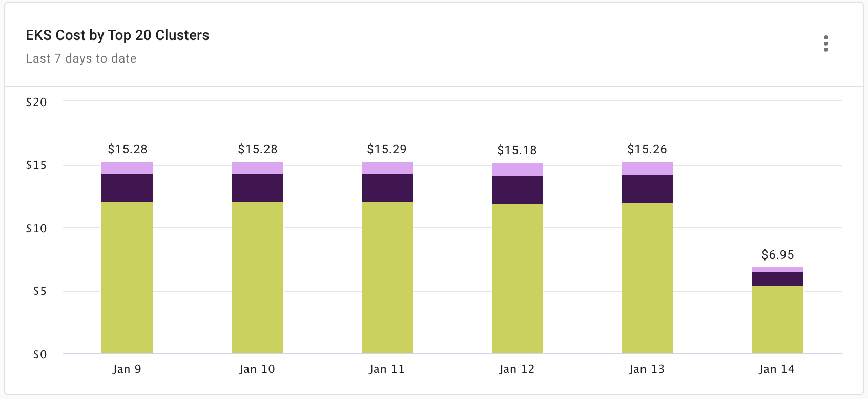Select the light purple segment of Jan 12 bar
Screen dimensions: 868x399
pyautogui.click(x=518, y=169)
